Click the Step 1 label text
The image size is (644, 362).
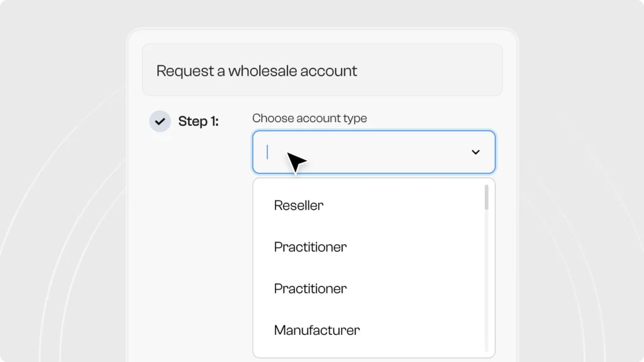click(198, 122)
